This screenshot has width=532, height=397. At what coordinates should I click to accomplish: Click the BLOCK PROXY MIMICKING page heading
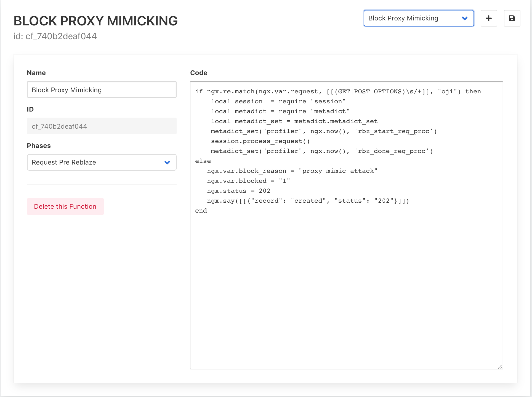pyautogui.click(x=95, y=21)
